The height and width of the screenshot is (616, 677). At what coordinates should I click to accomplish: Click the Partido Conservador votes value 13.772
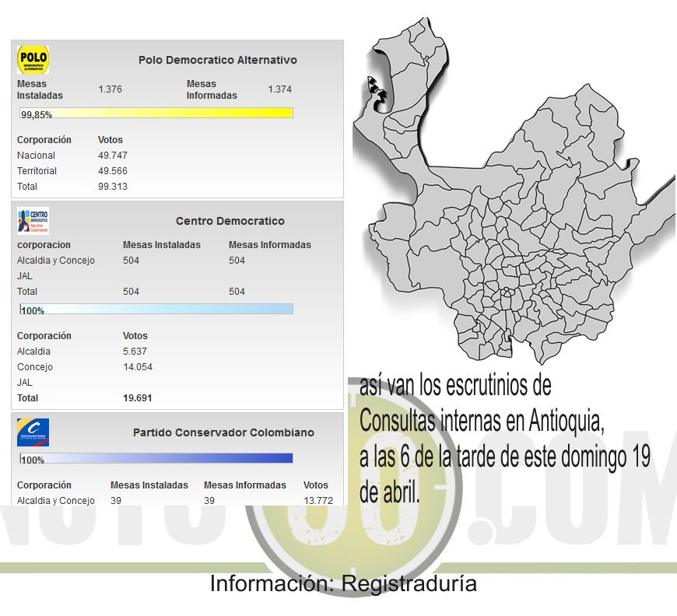(317, 501)
